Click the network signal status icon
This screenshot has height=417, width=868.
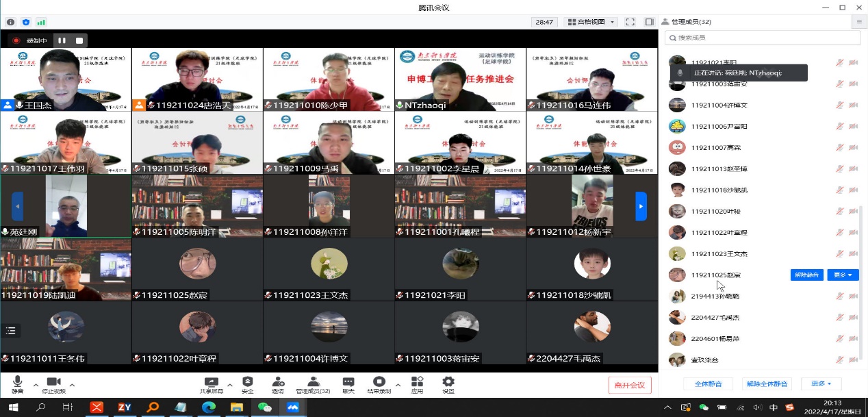click(41, 22)
